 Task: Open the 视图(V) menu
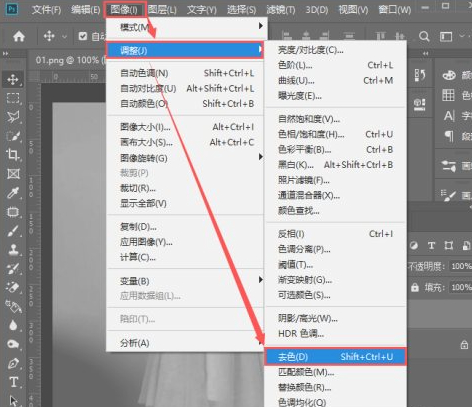tap(353, 9)
